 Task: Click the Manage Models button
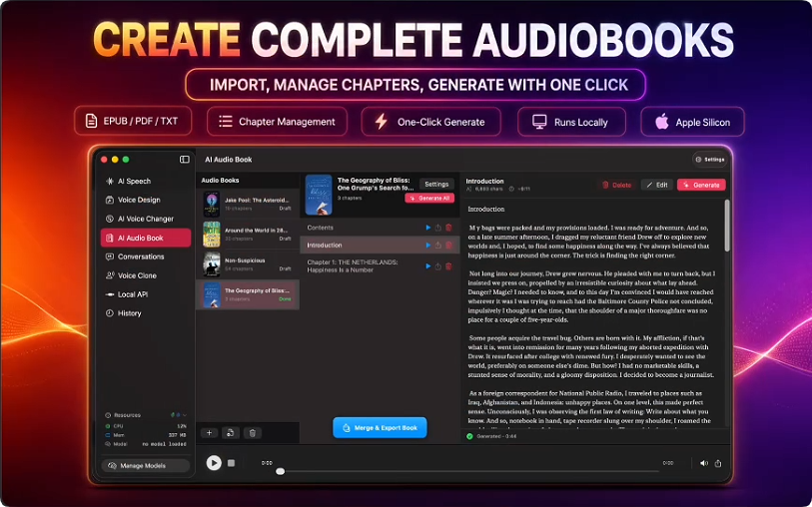[146, 466]
